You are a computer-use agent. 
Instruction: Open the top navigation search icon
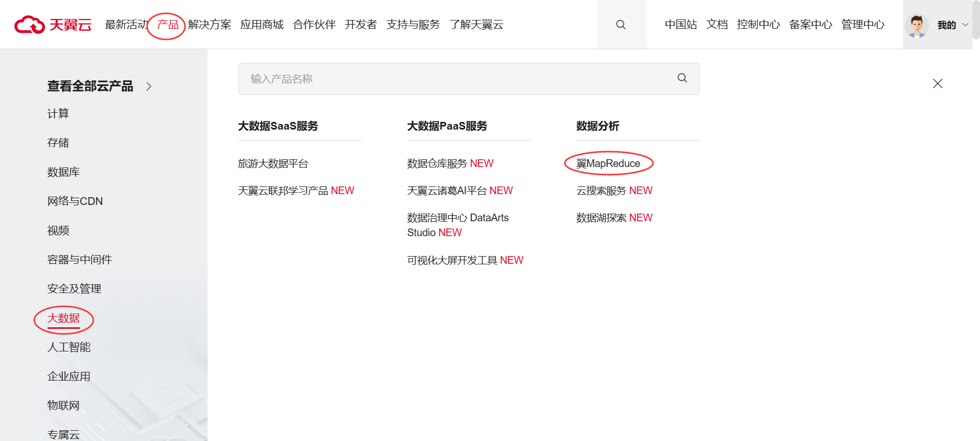click(x=621, y=25)
